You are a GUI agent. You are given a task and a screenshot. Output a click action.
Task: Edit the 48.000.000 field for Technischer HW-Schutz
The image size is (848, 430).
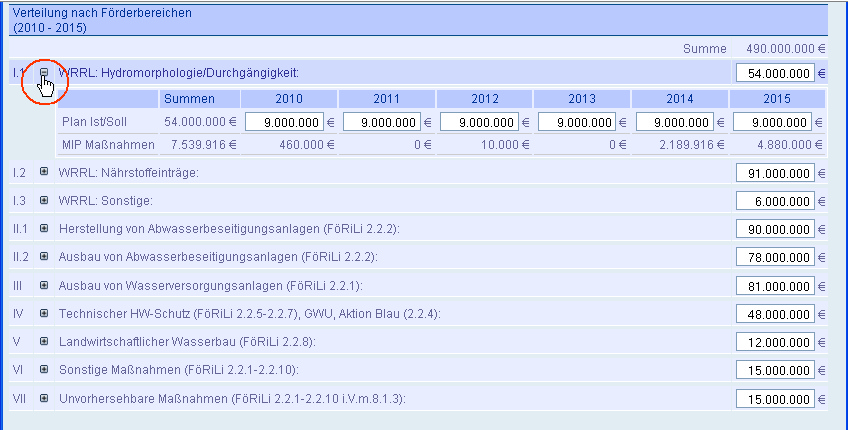[775, 314]
